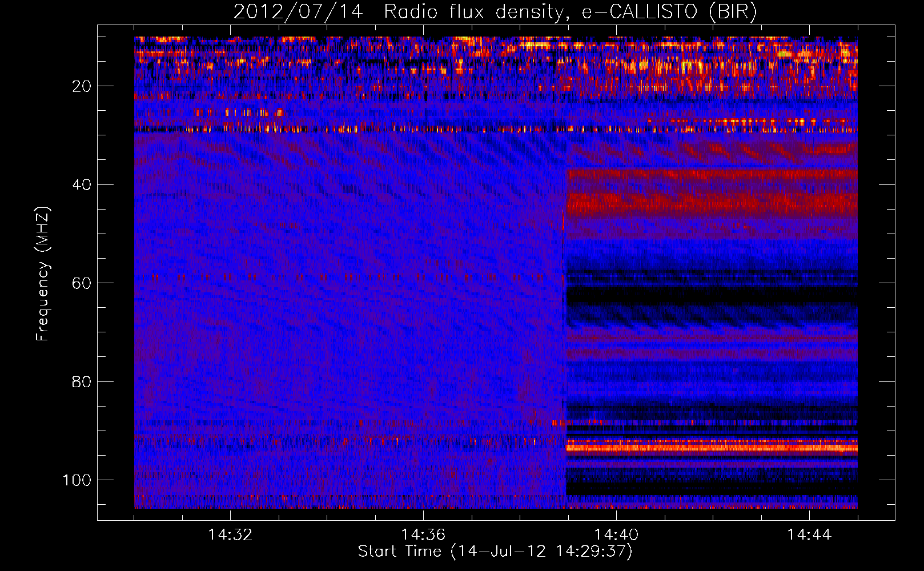Screen dimensions: 924x571
Task: Click the 14:40 time tick label
Action: [616, 534]
